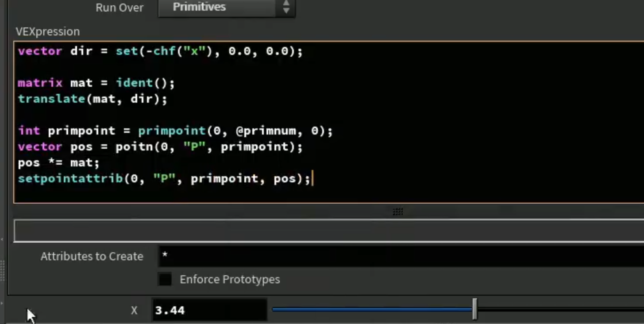Viewport: 644px width, 324px height.
Task: Click the Attributes to Create field
Action: click(401, 256)
